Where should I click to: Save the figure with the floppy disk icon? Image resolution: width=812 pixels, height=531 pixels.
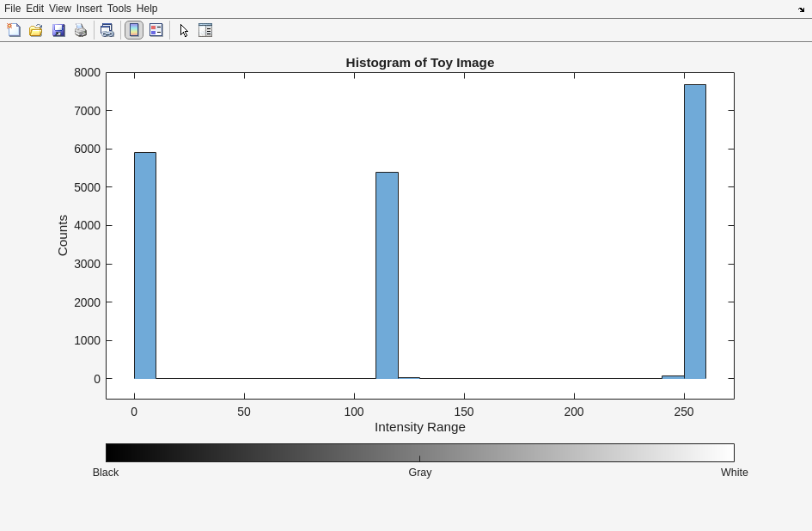pos(58,30)
